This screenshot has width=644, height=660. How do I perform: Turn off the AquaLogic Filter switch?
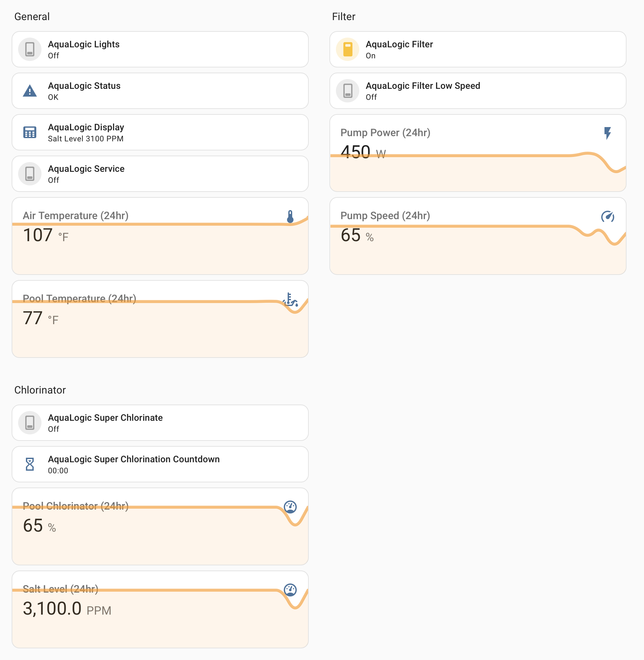pyautogui.click(x=347, y=49)
